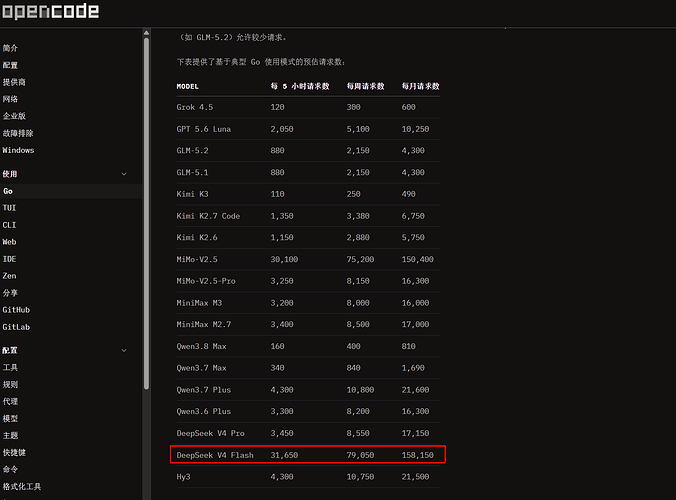Open the 网络 sidebar link
This screenshot has height=500, width=676.
point(10,99)
